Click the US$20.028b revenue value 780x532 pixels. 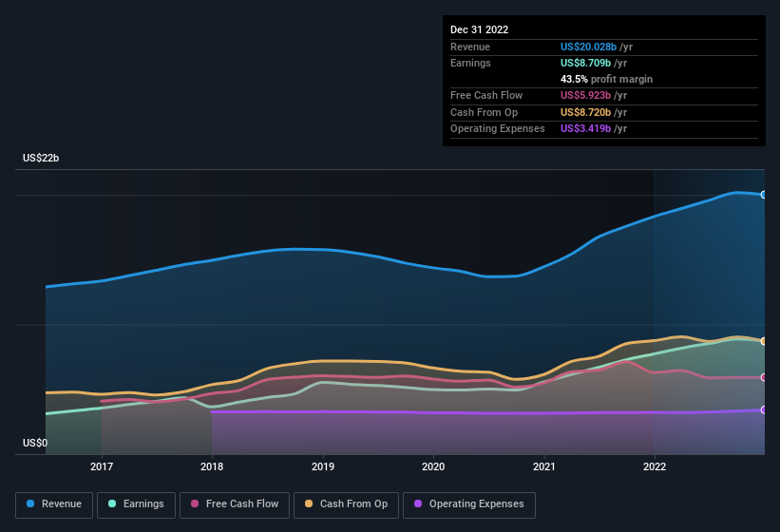pyautogui.click(x=588, y=47)
